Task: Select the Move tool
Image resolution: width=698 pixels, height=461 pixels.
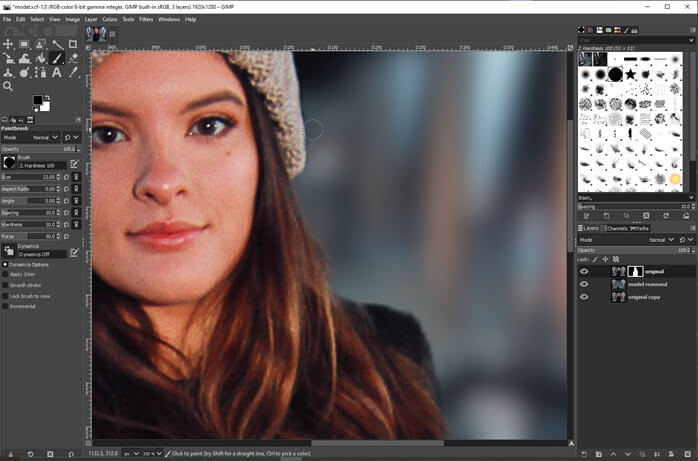Action: 8,44
